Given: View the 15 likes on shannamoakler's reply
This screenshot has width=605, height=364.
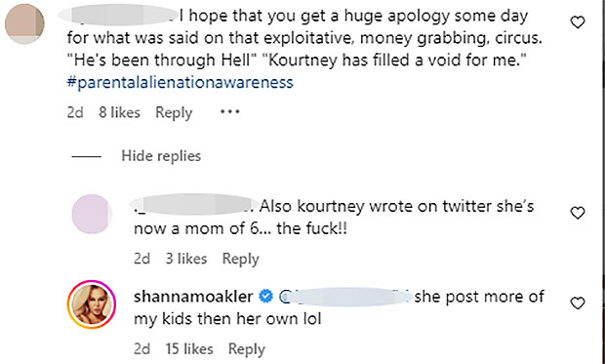Looking at the screenshot, I should pos(189,349).
